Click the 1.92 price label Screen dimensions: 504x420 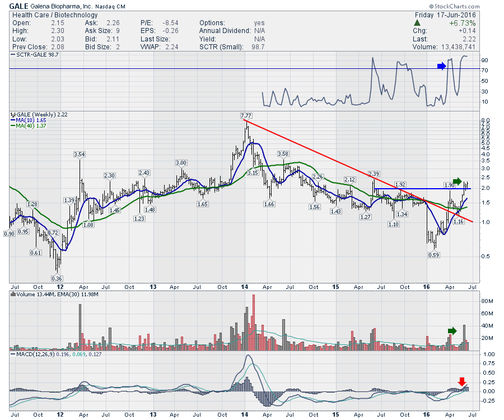(400, 184)
